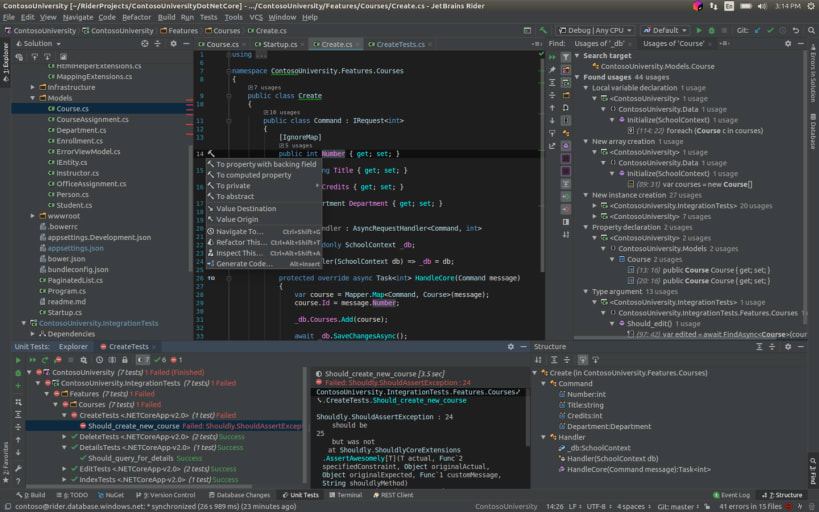Click the Git update project arrow

point(757,30)
